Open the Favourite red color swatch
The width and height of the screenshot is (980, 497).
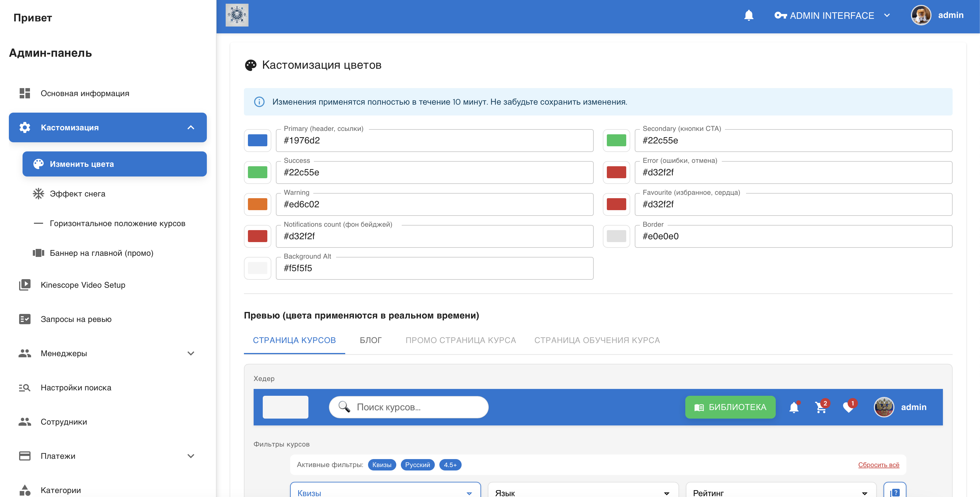coord(616,204)
